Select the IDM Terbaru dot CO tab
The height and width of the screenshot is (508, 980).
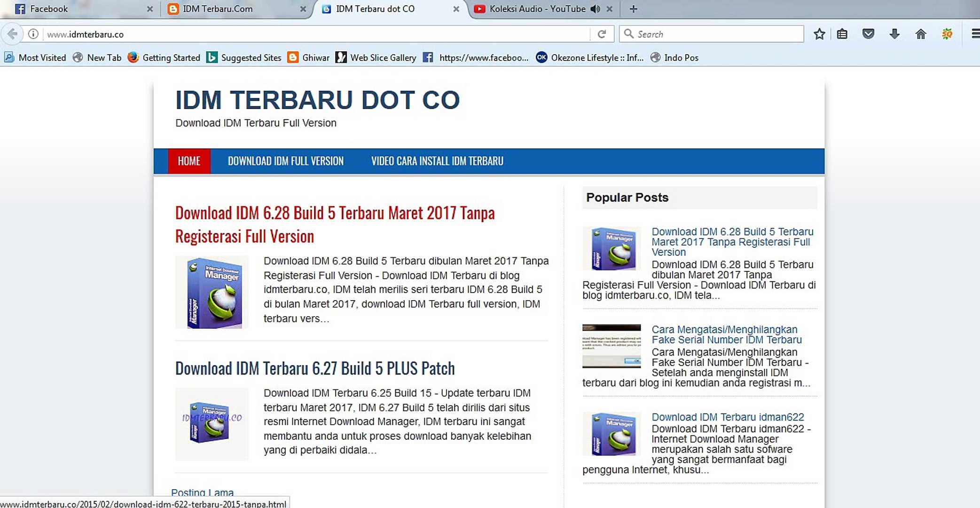click(x=389, y=9)
